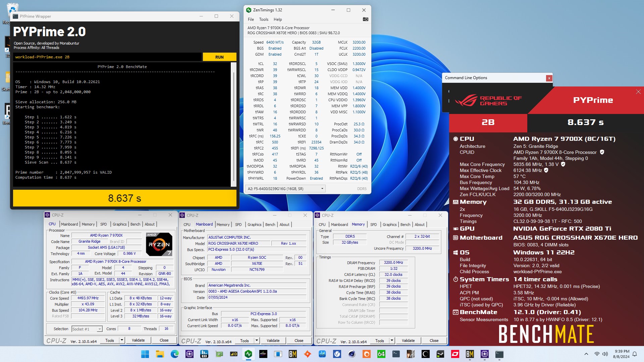
Task: Open the taskbar clock showing 9:39 PM
Action: [622, 354]
